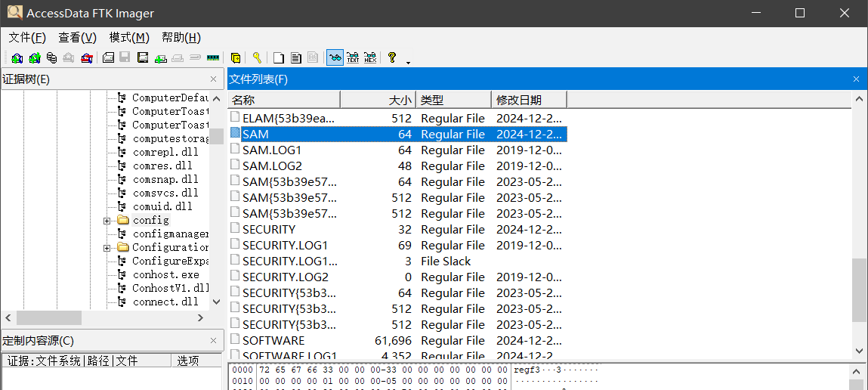Click Export Logical Image floppy icon

143,57
